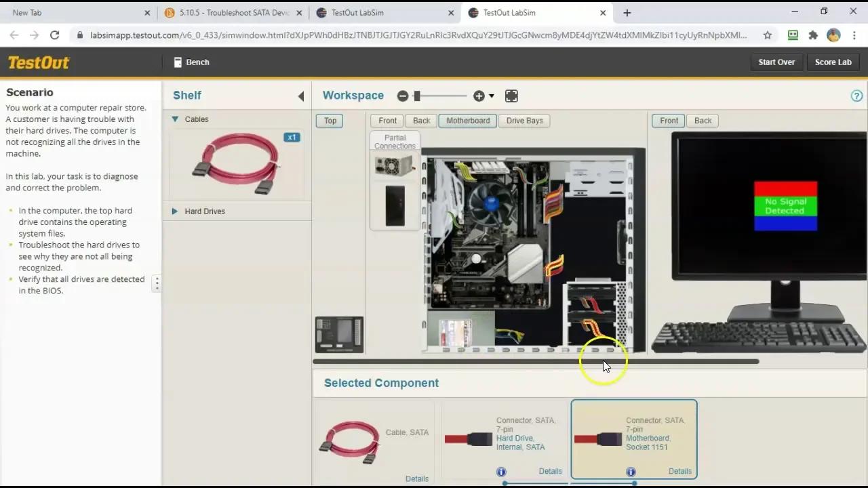The image size is (868, 488).
Task: Switch to 5.10.5 Troubleshoot SATA browser tab
Action: click(234, 13)
